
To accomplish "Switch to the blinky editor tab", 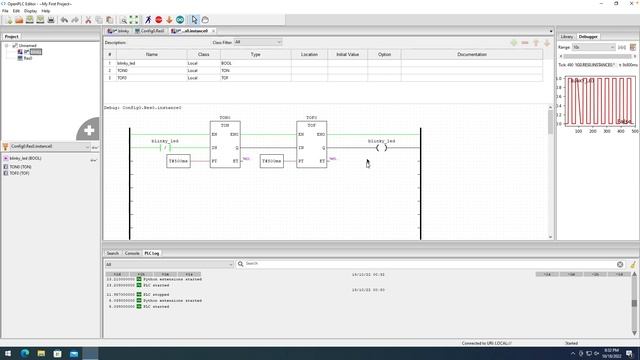I will point(118,31).
